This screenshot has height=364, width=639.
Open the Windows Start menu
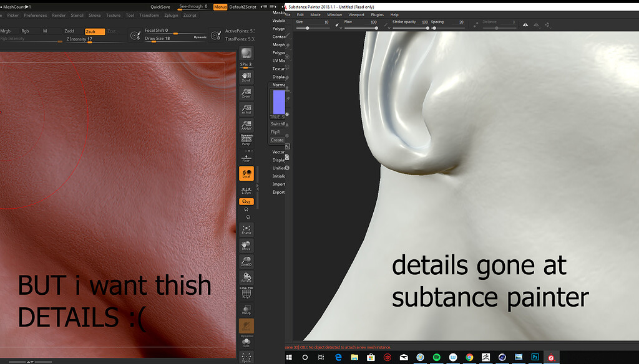point(289,357)
